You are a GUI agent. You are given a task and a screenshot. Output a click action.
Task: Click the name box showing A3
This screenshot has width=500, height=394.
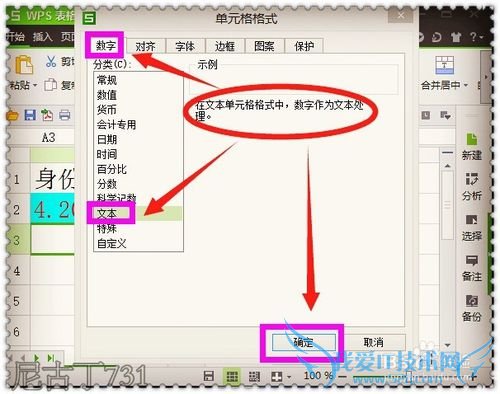(48, 137)
